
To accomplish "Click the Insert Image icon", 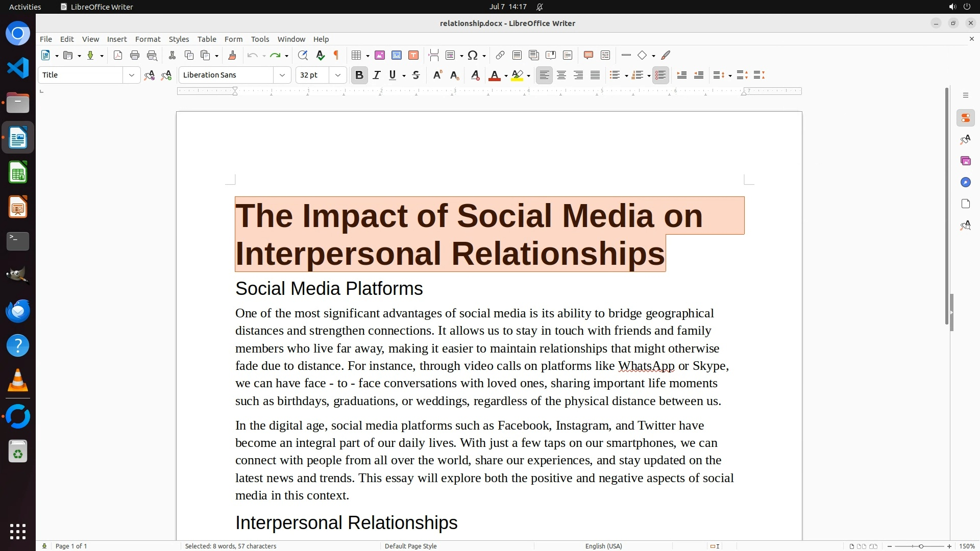I will click(x=380, y=56).
